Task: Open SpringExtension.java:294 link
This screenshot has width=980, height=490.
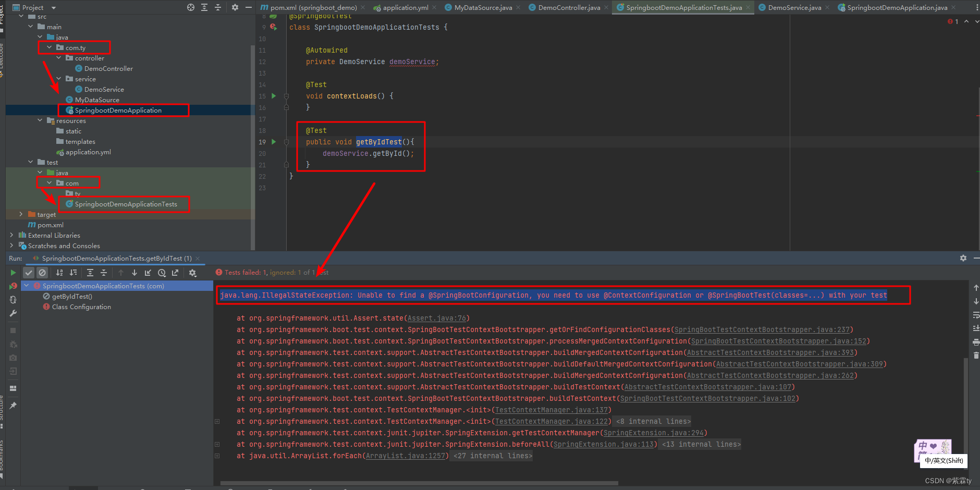Action: (654, 433)
